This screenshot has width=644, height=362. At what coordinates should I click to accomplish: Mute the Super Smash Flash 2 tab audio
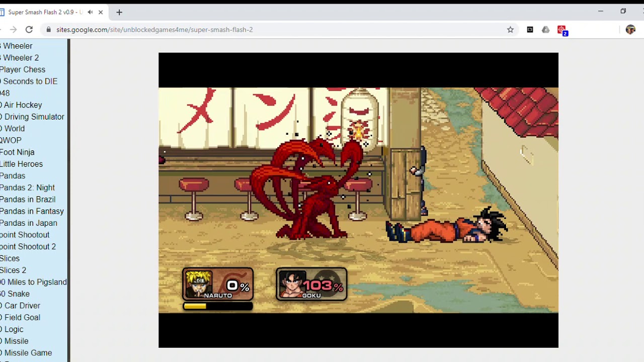click(90, 12)
